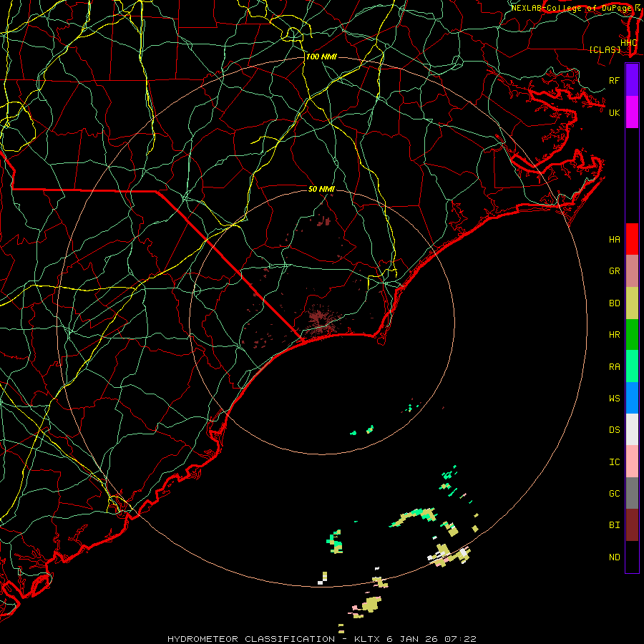Click the light pink IC legend swatch

pyautogui.click(x=632, y=462)
